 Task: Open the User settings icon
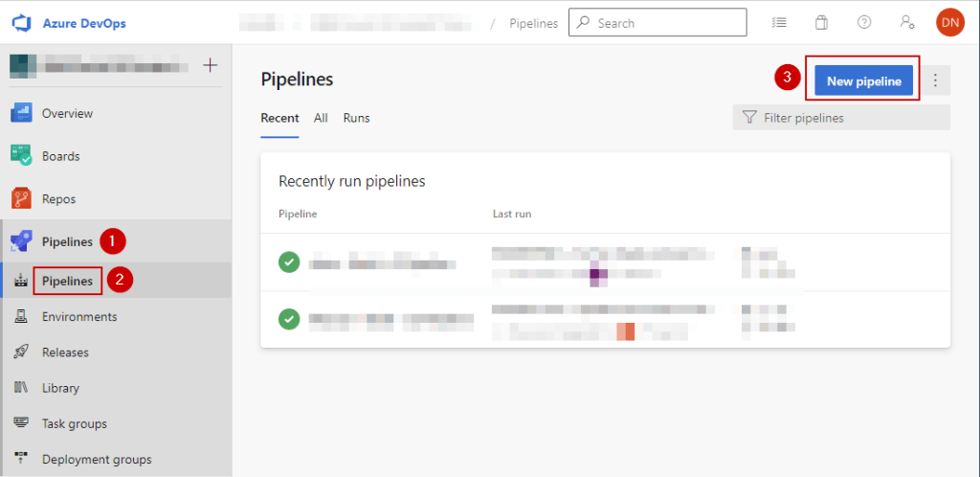pyautogui.click(x=906, y=22)
